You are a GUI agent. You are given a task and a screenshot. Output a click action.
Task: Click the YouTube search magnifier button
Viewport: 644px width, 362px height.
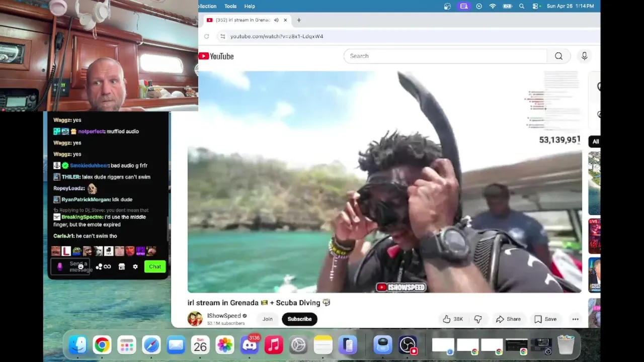(558, 56)
